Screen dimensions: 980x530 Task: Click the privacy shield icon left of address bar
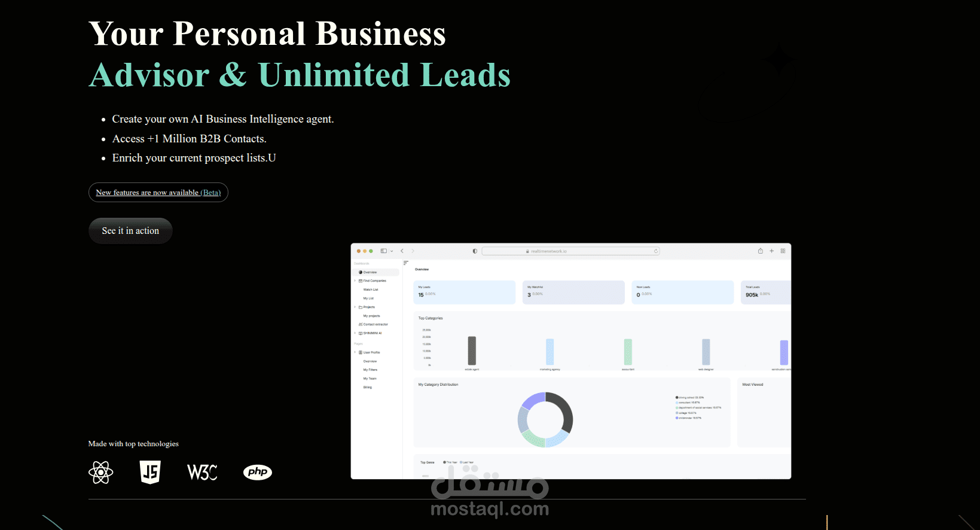475,251
